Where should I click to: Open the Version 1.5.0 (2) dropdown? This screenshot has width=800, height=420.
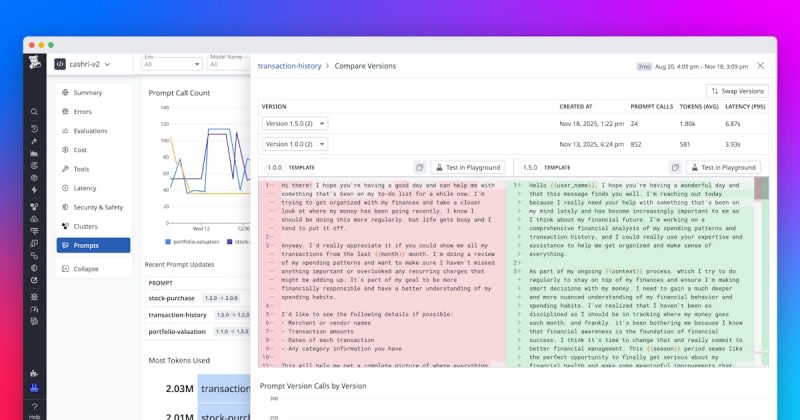(294, 123)
